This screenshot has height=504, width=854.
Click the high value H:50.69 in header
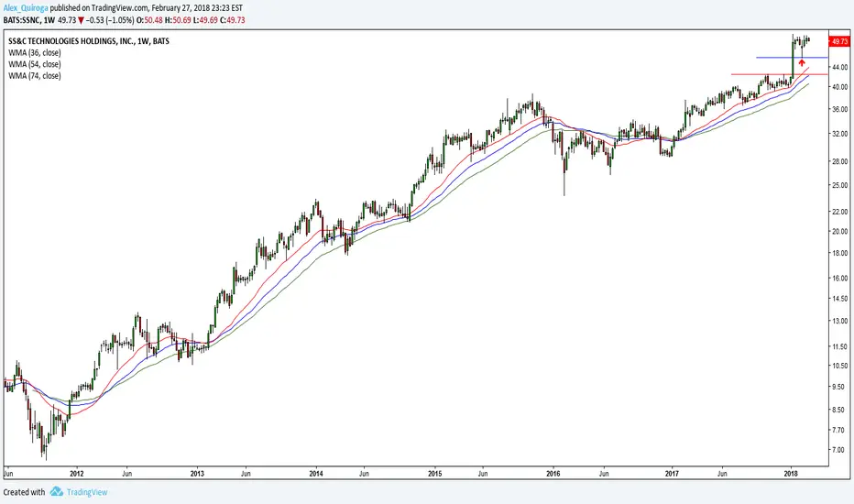(x=176, y=20)
